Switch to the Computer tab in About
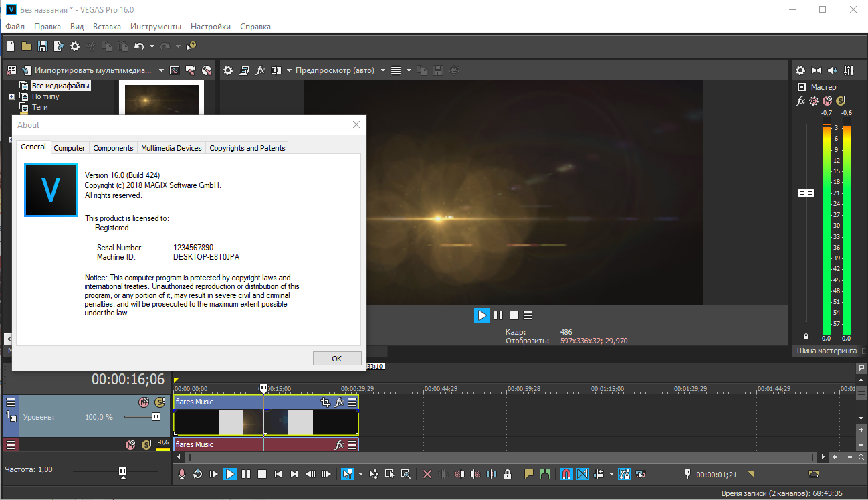Image resolution: width=868 pixels, height=500 pixels. (70, 148)
